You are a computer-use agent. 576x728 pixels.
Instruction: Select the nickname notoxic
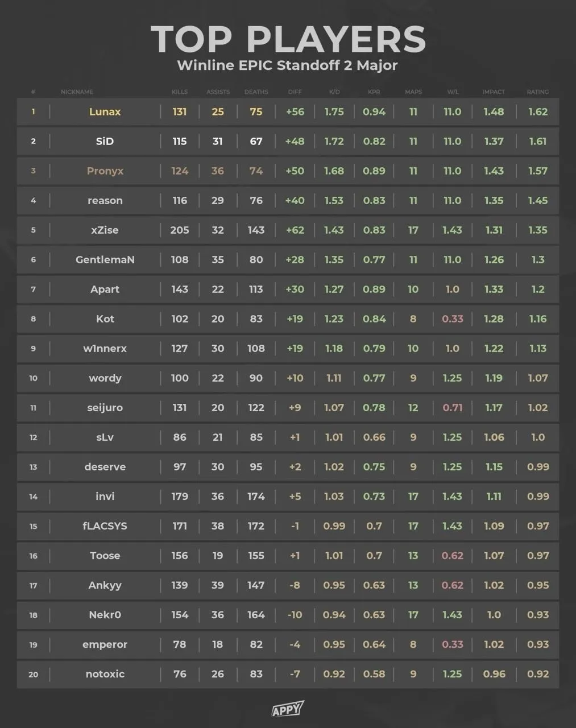click(x=105, y=674)
